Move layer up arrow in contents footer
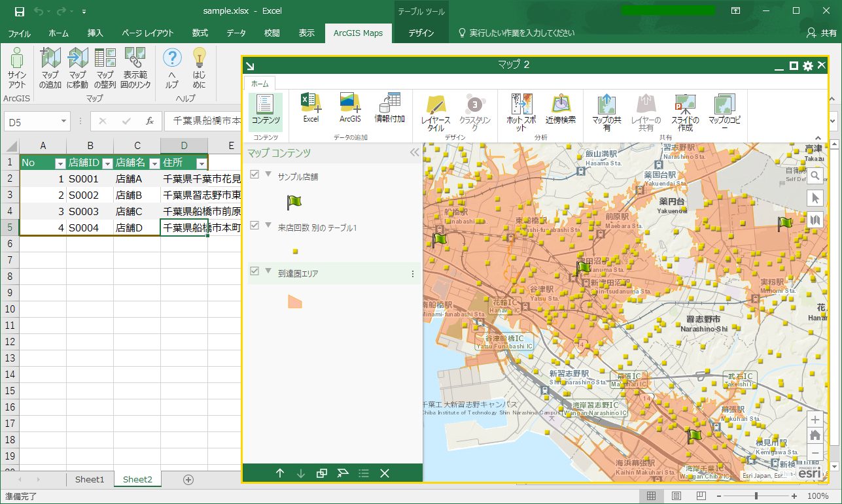The height and width of the screenshot is (504, 842). coord(280,473)
